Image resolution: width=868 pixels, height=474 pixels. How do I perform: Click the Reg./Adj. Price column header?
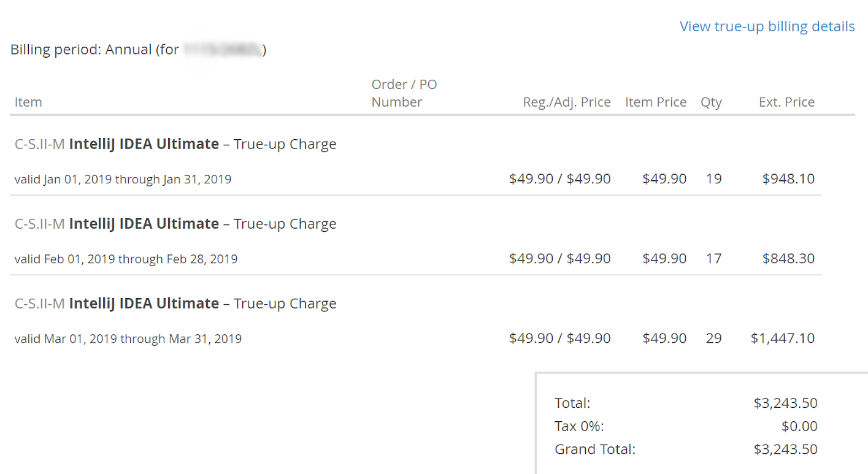point(566,102)
